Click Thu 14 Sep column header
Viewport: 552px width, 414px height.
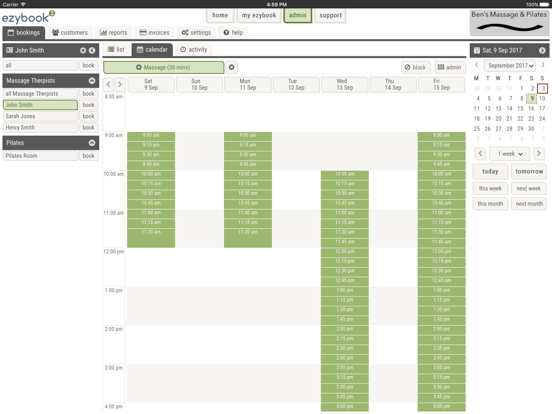(393, 84)
